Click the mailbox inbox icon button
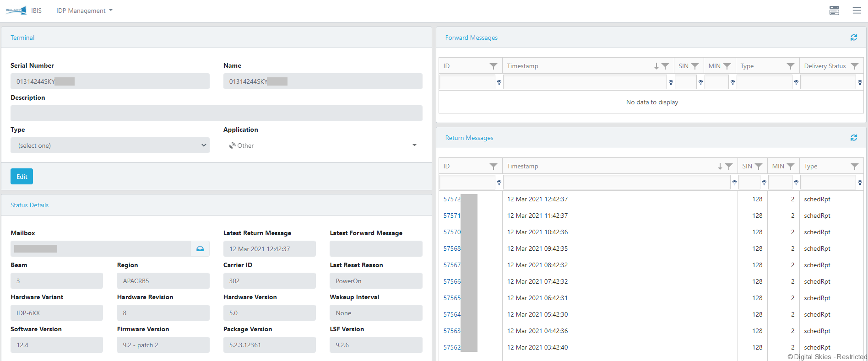 pyautogui.click(x=200, y=249)
